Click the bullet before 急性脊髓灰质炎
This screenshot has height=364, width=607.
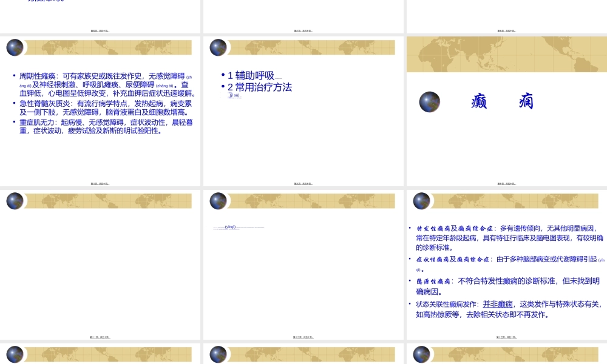pyautogui.click(x=15, y=103)
